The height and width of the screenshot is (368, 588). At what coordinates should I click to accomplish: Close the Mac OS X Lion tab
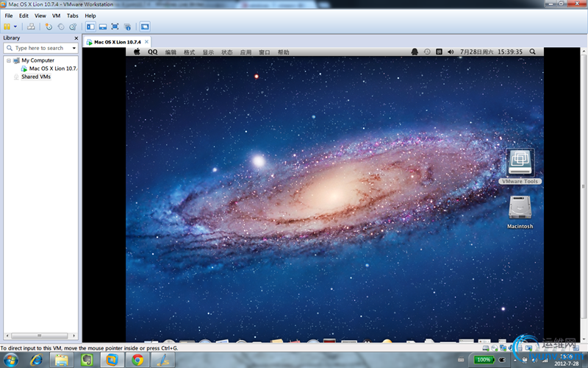click(146, 42)
